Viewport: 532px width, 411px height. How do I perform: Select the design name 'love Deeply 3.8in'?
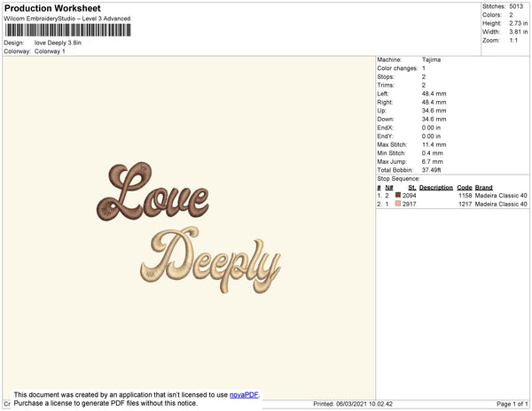pyautogui.click(x=58, y=43)
